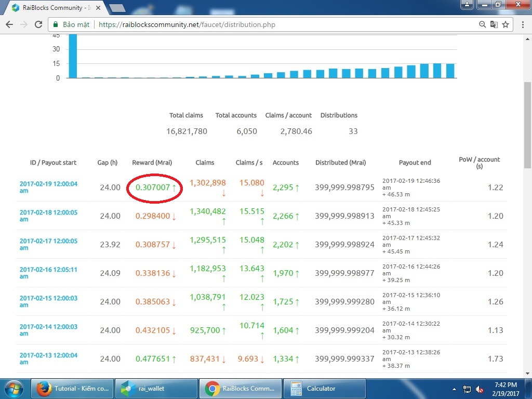The image size is (532, 399).
Task: Switch to rai_wallet taskbar window
Action: click(x=156, y=389)
